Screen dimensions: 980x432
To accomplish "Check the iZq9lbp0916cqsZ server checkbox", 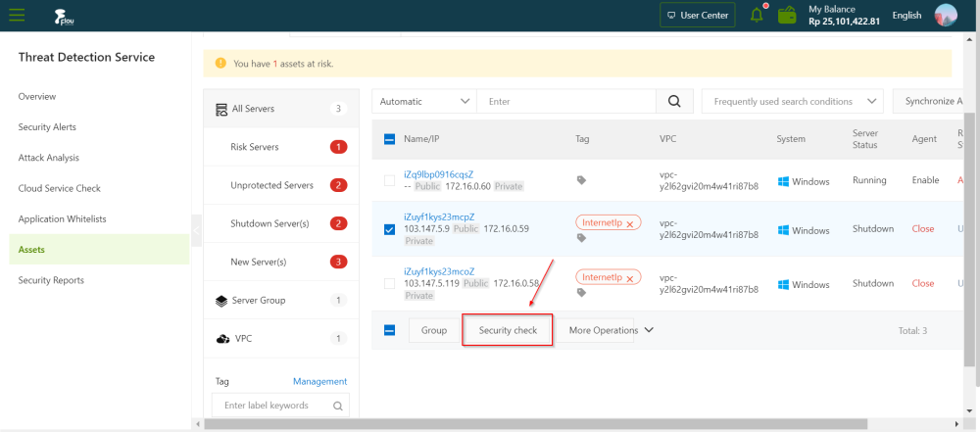I will [389, 180].
